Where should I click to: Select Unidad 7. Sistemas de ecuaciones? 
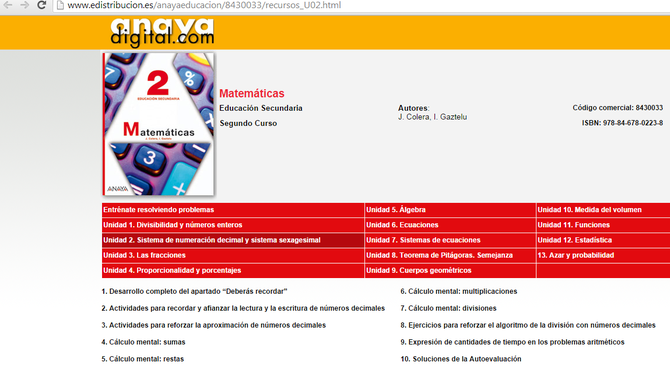450,240
